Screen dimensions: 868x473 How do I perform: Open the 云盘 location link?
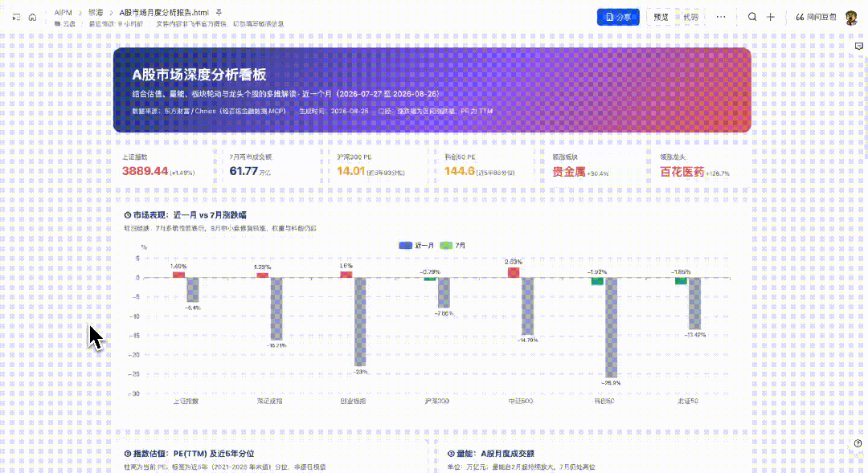[65, 24]
